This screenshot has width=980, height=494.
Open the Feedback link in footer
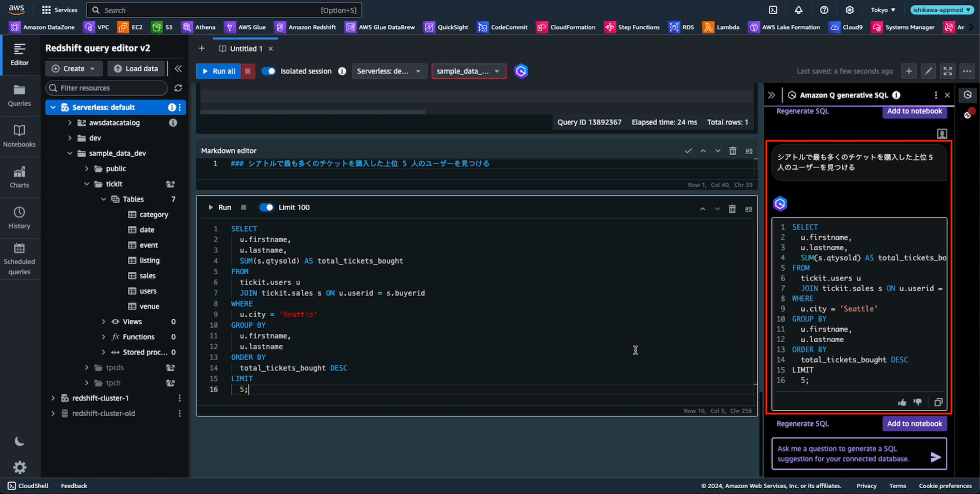[x=74, y=486]
